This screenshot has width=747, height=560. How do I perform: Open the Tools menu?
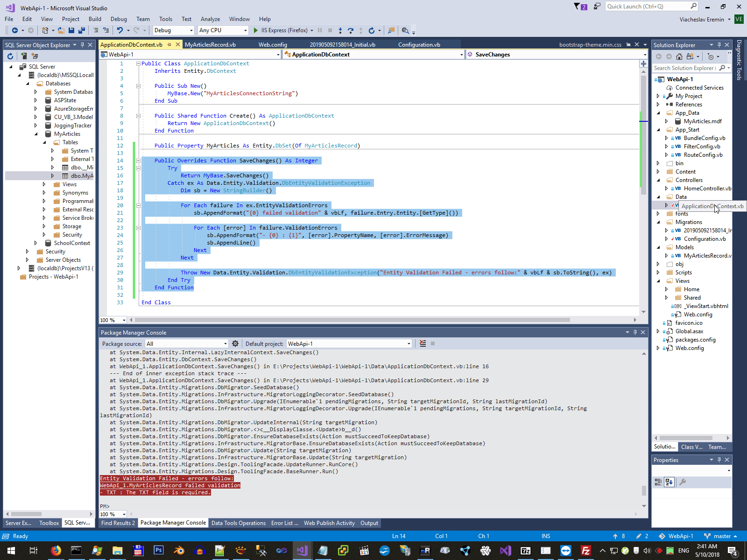tap(166, 19)
